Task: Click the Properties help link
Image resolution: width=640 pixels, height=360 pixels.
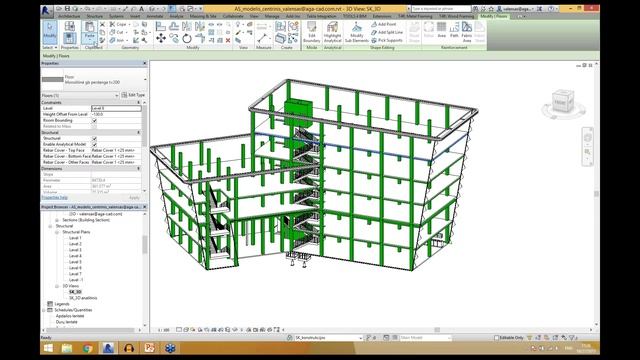Action: [x=54, y=198]
